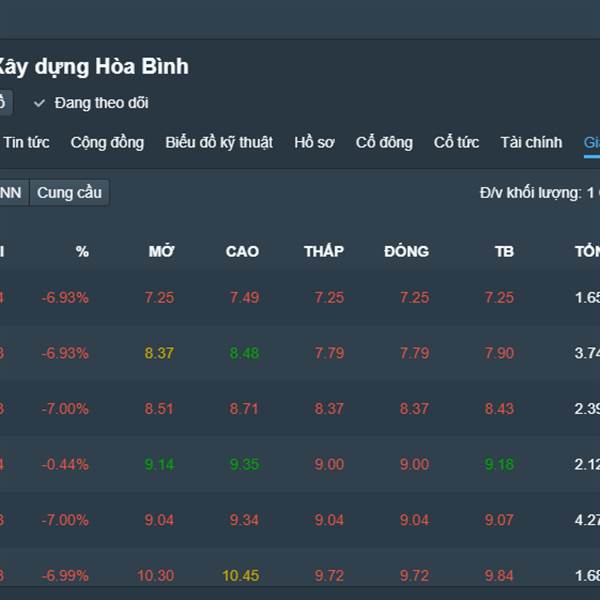Viewport: 600px width, 600px height.
Task: Click the ĐÓNG column header
Action: (406, 252)
